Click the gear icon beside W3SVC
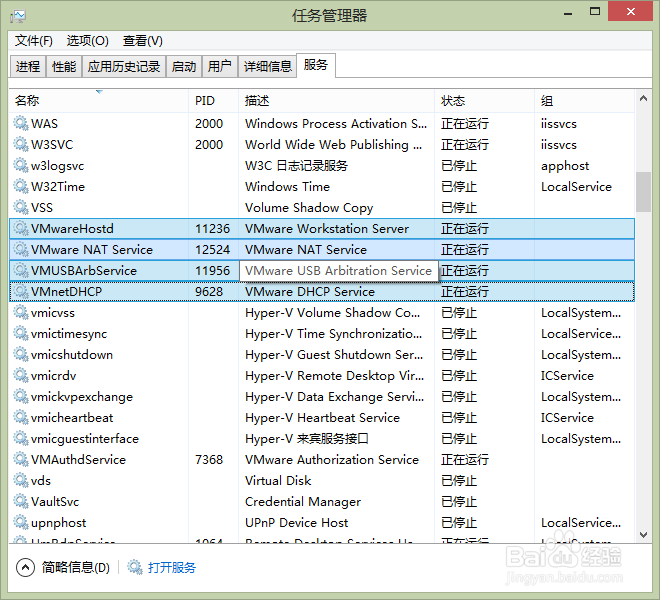This screenshot has height=600, width=660. (x=20, y=144)
